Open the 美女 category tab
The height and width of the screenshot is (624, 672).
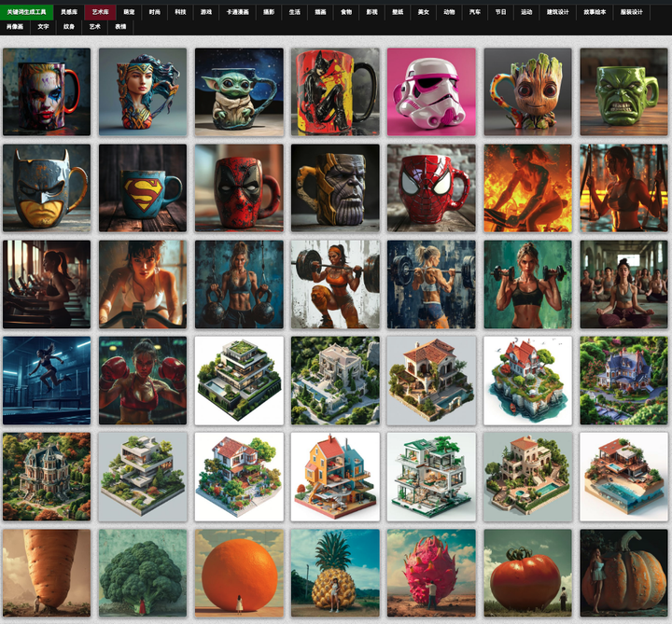[x=424, y=12]
